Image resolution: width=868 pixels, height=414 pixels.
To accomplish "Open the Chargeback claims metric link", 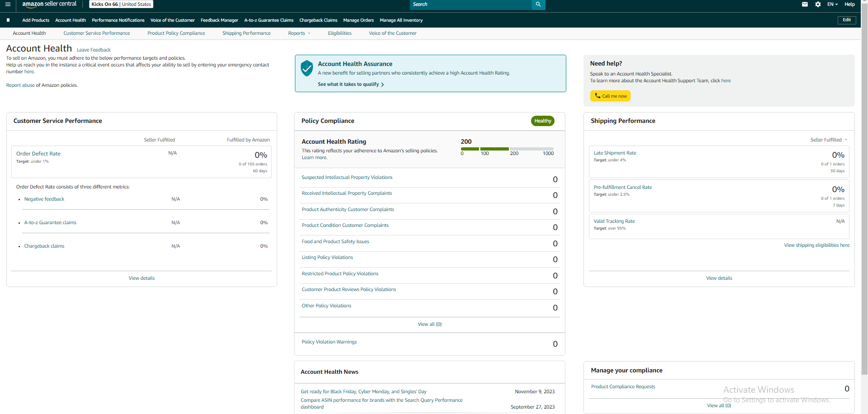I will click(x=44, y=246).
